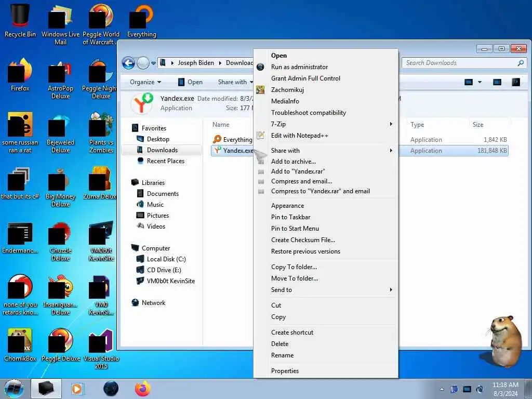The image size is (532, 399).
Task: Click the Explorer Back arrow button
Action: 129,63
